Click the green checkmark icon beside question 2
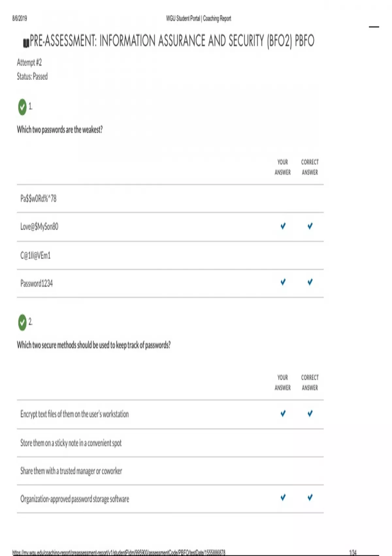 [x=22, y=322]
